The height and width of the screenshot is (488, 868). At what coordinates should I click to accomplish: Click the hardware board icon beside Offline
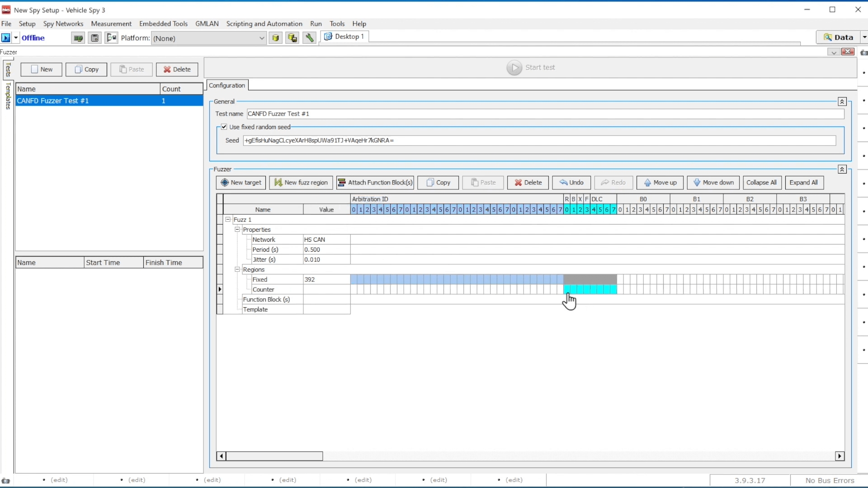pos(78,38)
